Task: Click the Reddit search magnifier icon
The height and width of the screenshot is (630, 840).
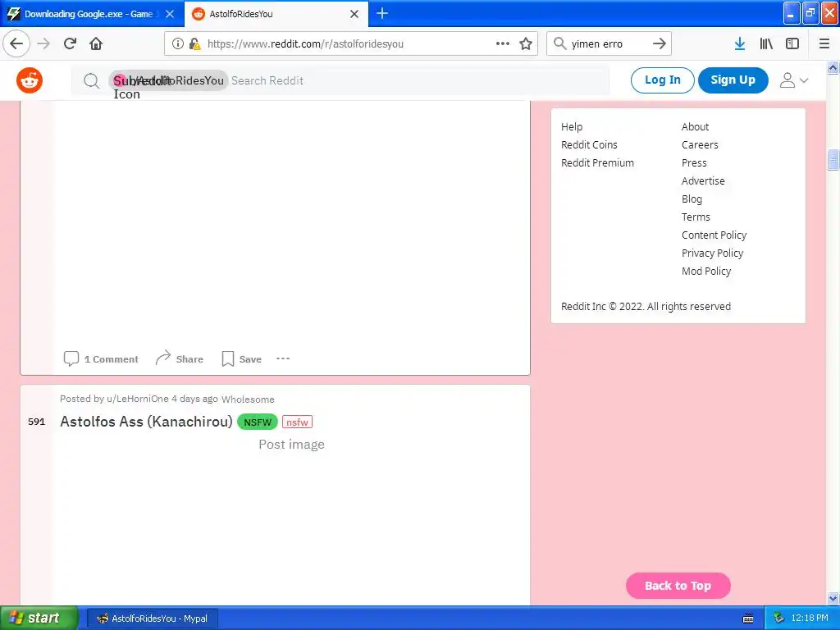Action: 92,81
